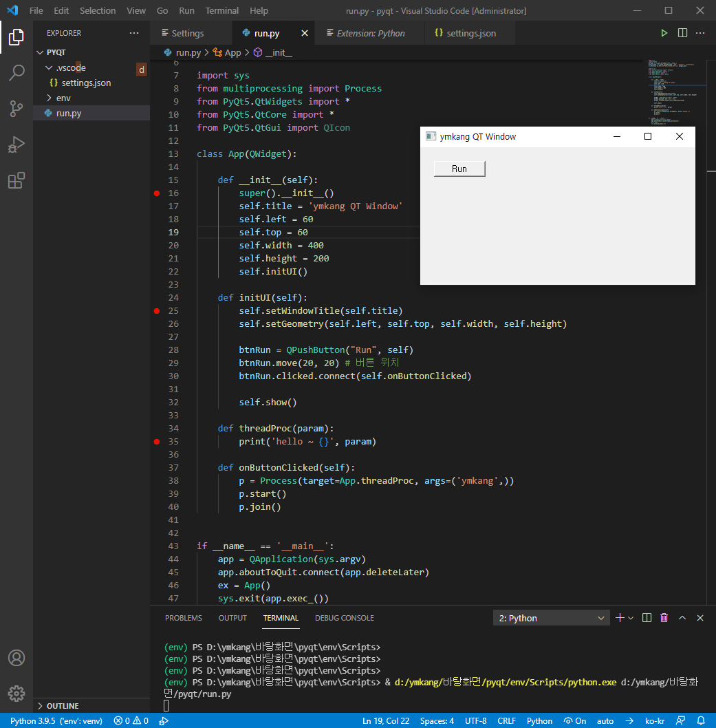Open the Explorer view in activity bar
Viewport: 716px width, 728px height.
pyautogui.click(x=17, y=37)
